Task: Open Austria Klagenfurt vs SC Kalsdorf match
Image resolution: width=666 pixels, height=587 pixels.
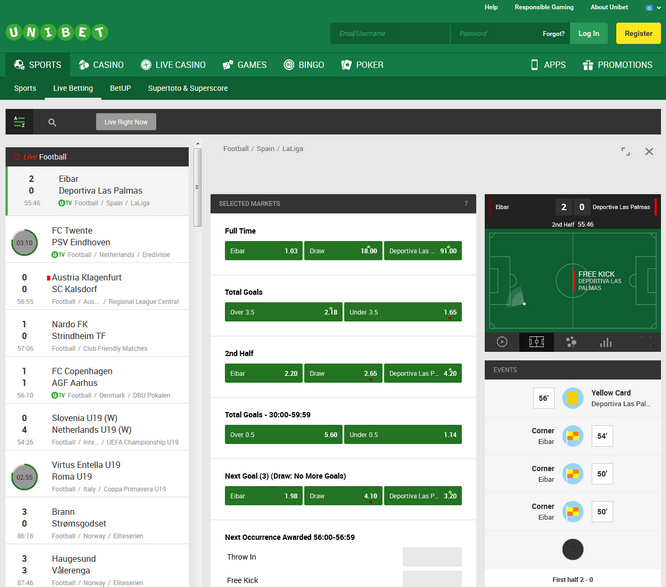Action: pyautogui.click(x=97, y=286)
